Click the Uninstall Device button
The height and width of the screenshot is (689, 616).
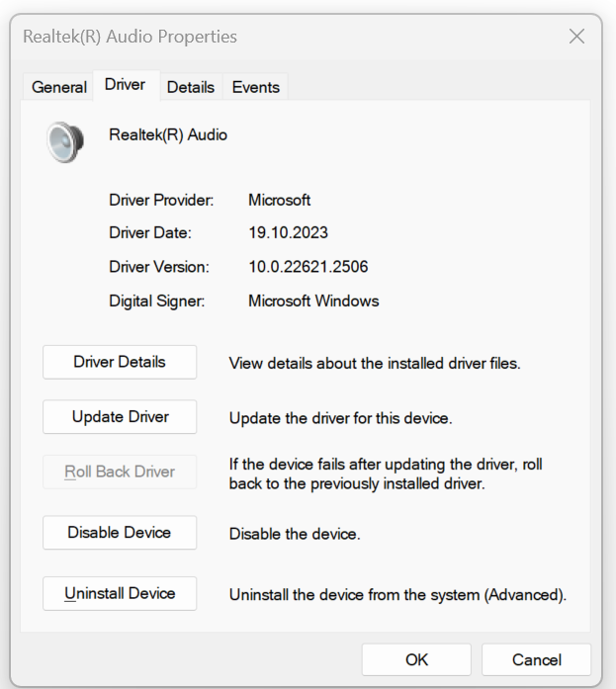click(120, 593)
